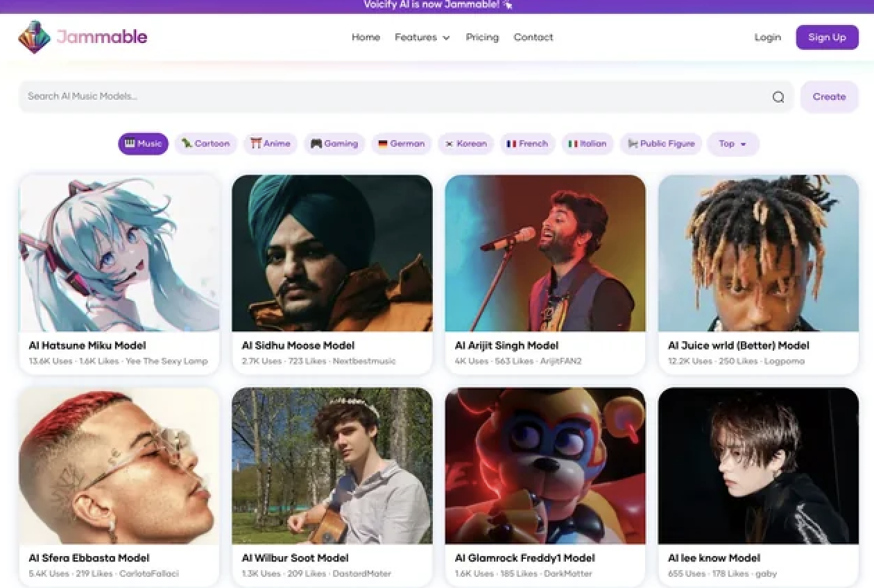
Task: Select the German language filter
Action: (x=401, y=144)
